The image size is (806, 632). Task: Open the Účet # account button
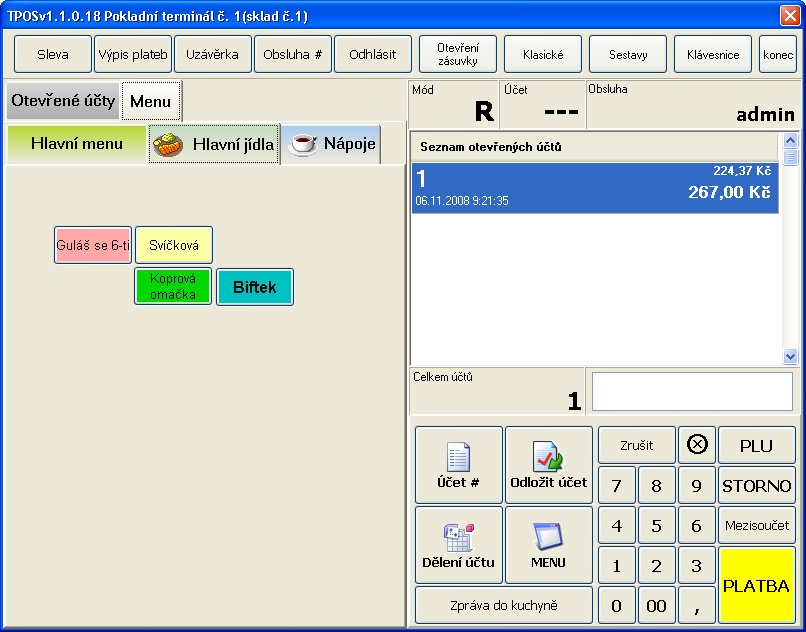[458, 465]
